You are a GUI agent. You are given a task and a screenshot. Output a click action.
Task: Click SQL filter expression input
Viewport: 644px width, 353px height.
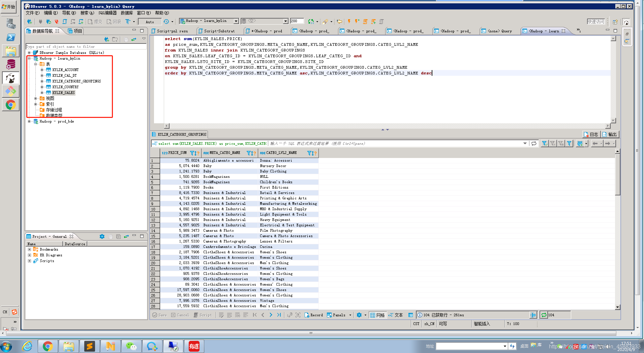pos(396,143)
